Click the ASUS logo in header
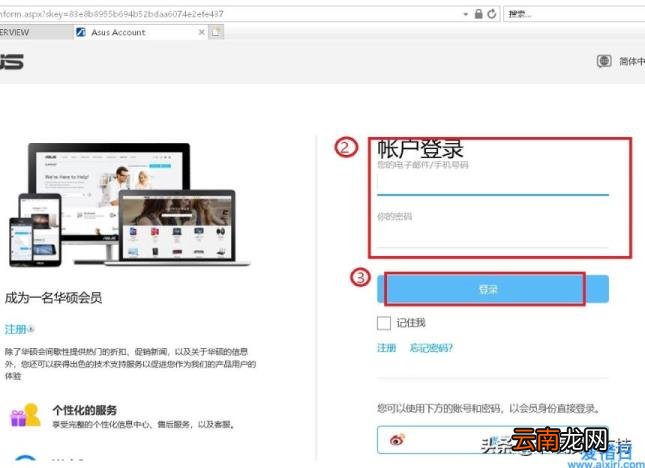645x468 pixels. pos(12,62)
